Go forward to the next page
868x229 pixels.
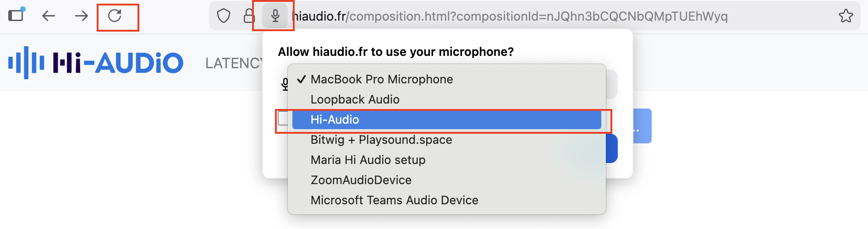pyautogui.click(x=82, y=16)
